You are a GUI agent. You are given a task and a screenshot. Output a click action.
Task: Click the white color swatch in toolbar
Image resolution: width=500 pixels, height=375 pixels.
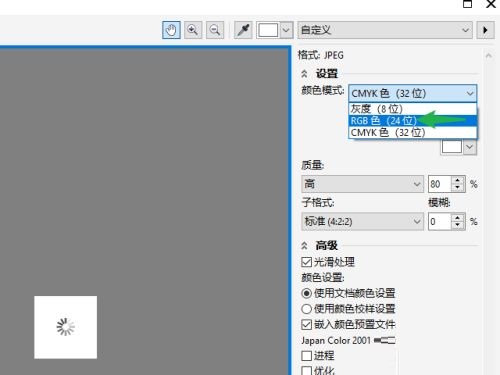pyautogui.click(x=268, y=30)
